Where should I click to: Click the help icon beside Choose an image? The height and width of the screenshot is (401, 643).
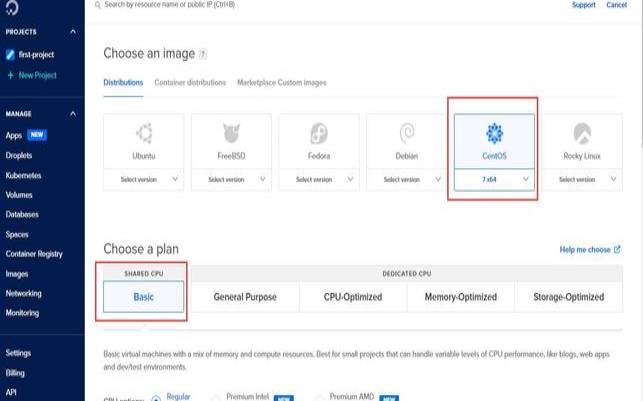pos(203,54)
